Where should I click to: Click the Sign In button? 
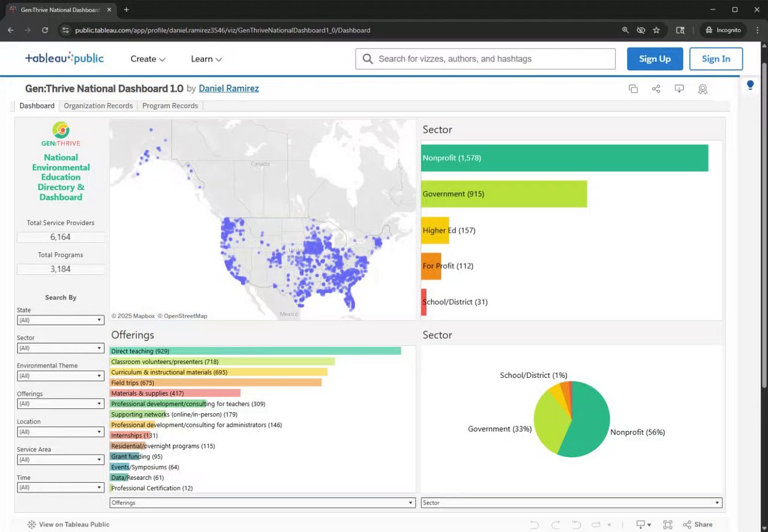point(716,59)
